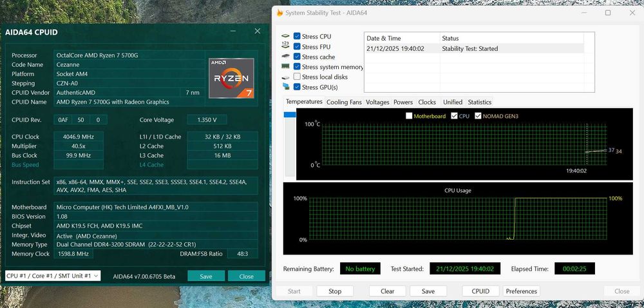Open the Statistics tab

coord(479,102)
